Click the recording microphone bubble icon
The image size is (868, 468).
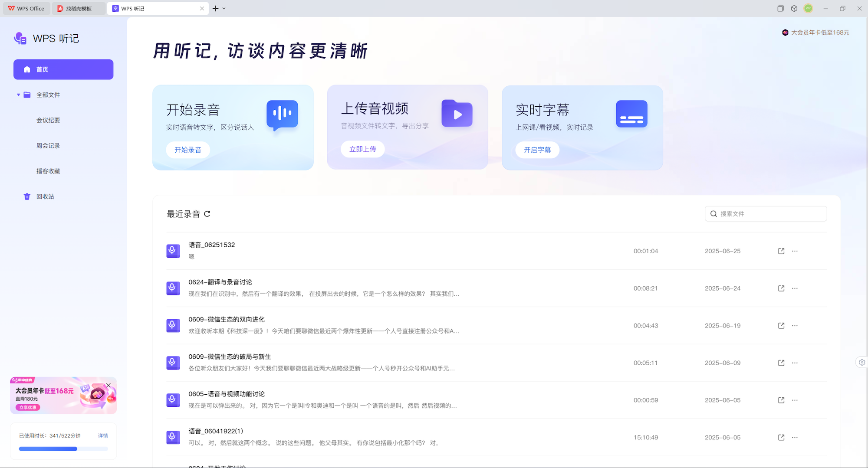click(x=282, y=115)
